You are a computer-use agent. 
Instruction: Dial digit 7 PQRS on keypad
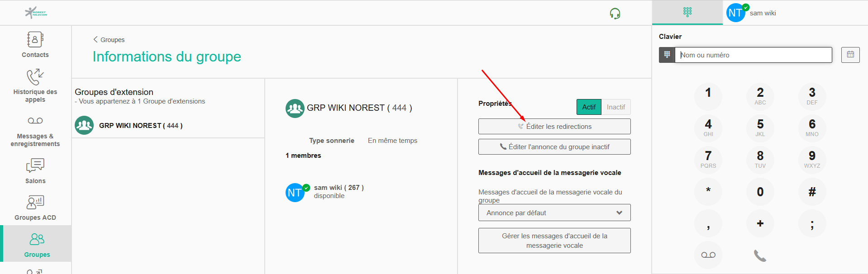(x=708, y=160)
